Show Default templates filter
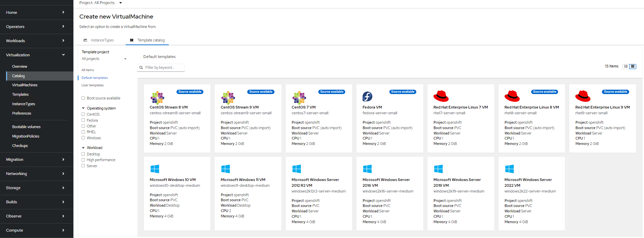644x238 pixels. click(95, 78)
